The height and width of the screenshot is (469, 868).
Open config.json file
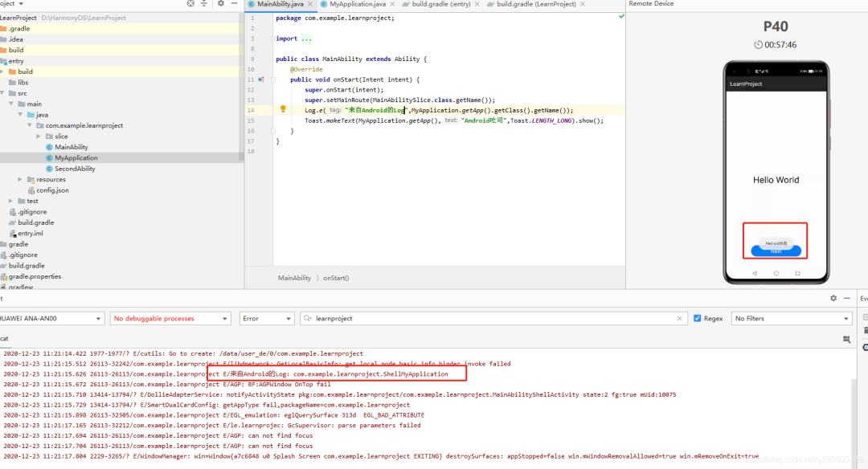52,190
